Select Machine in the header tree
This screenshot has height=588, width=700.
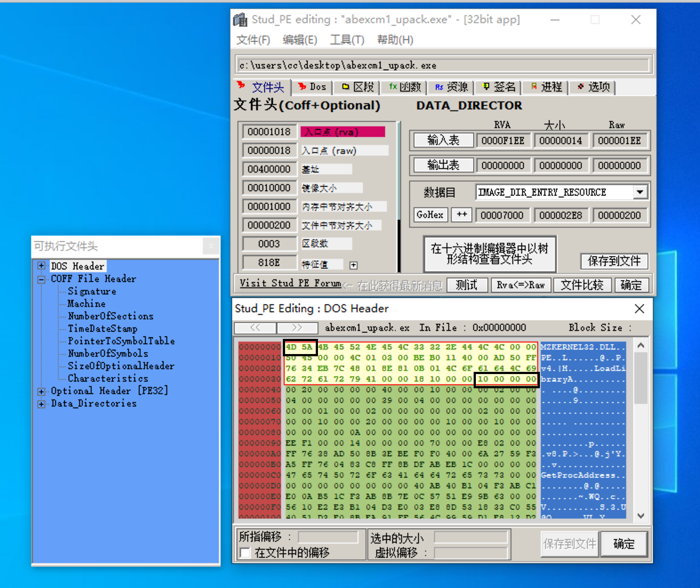tap(87, 304)
